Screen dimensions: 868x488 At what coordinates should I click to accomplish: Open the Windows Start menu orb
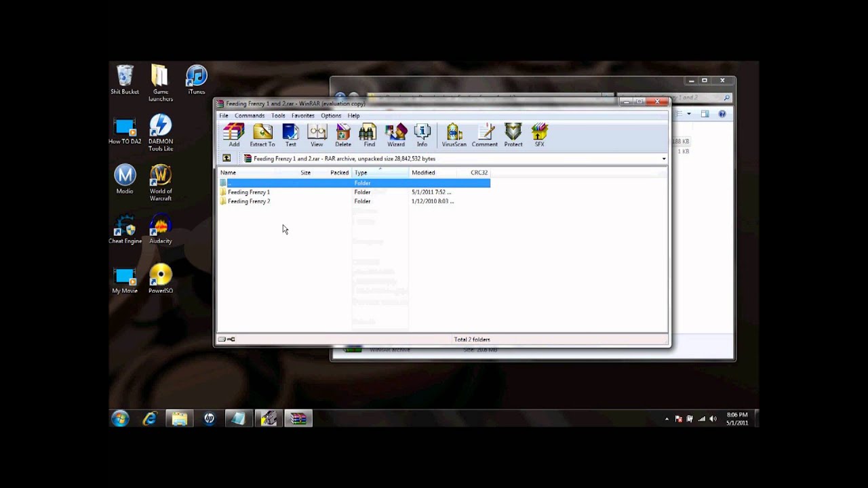pyautogui.click(x=121, y=419)
